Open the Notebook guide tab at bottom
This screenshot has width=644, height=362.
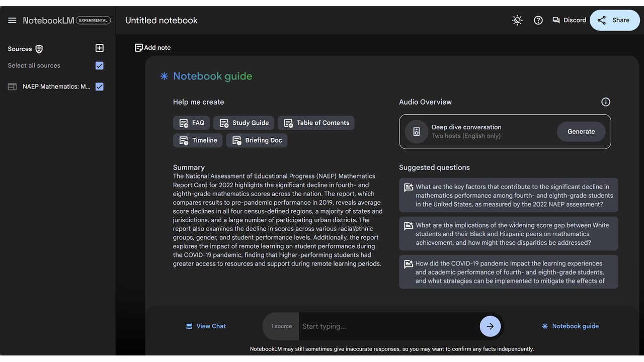pyautogui.click(x=570, y=326)
